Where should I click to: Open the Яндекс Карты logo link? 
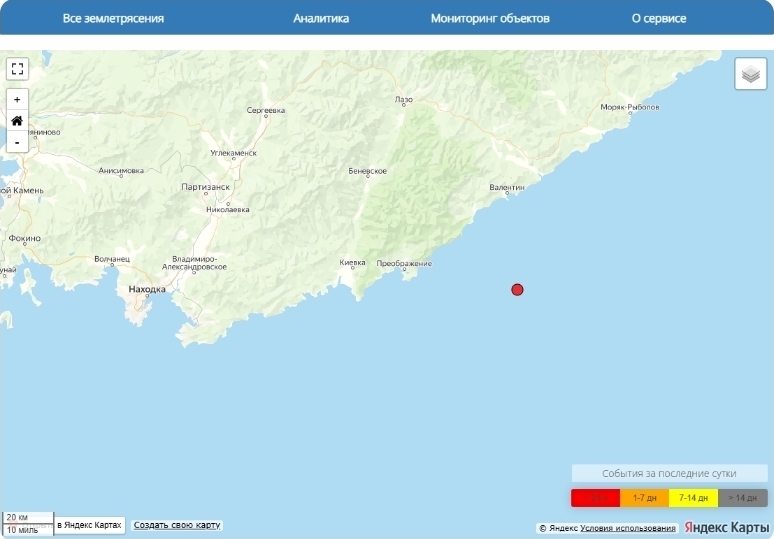[x=726, y=527]
